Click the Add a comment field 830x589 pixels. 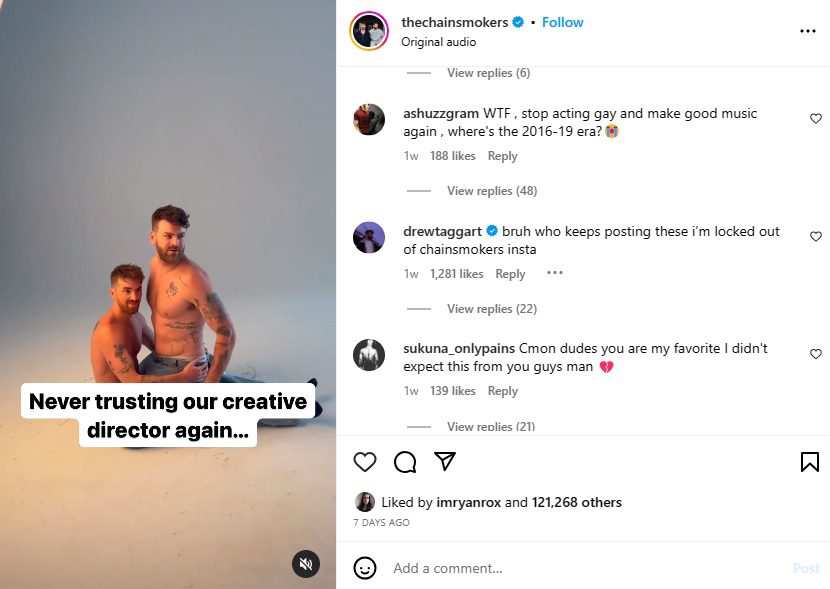point(580,568)
